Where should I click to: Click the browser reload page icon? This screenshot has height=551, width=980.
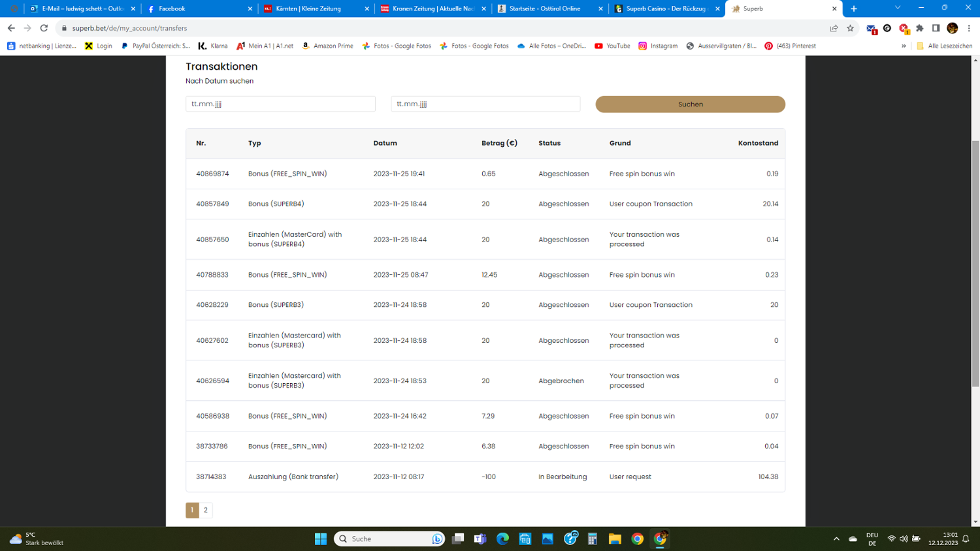(x=44, y=28)
